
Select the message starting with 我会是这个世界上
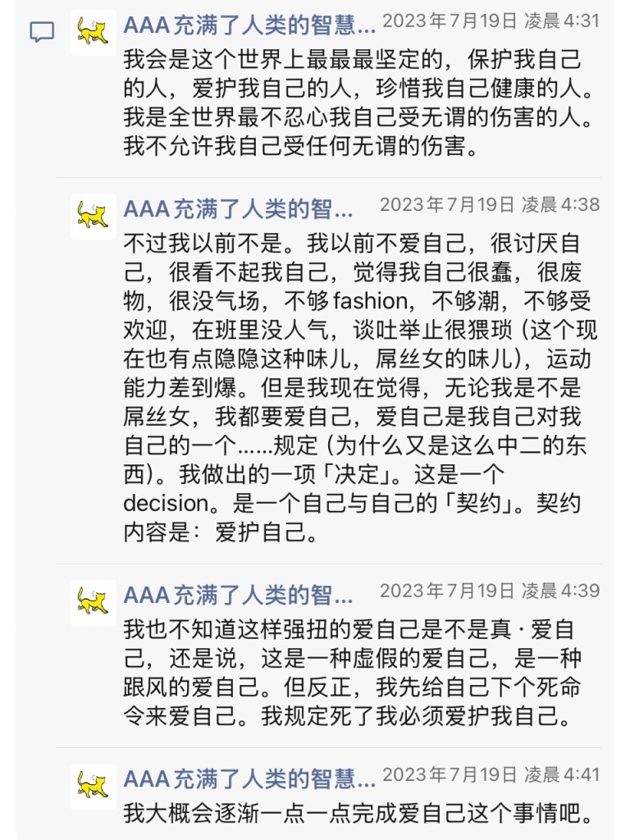click(359, 103)
